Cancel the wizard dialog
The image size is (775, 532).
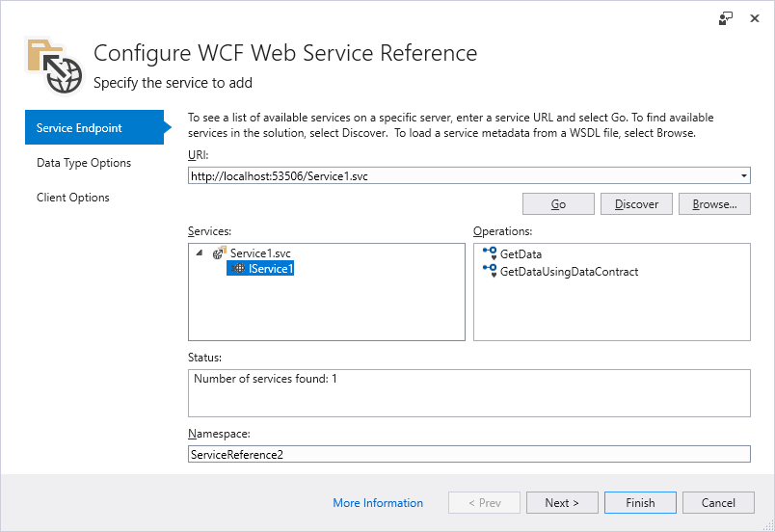[x=718, y=503]
